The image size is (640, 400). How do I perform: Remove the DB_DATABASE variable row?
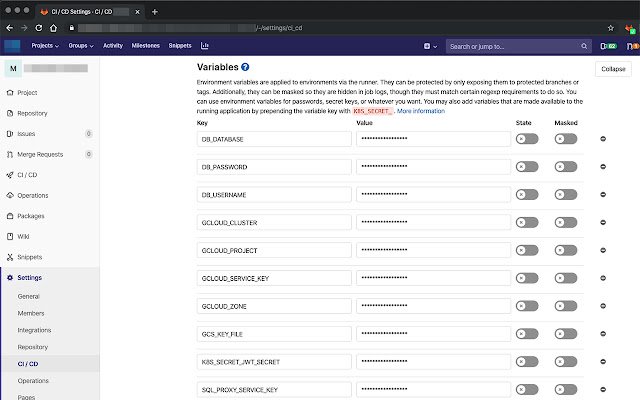(x=602, y=139)
